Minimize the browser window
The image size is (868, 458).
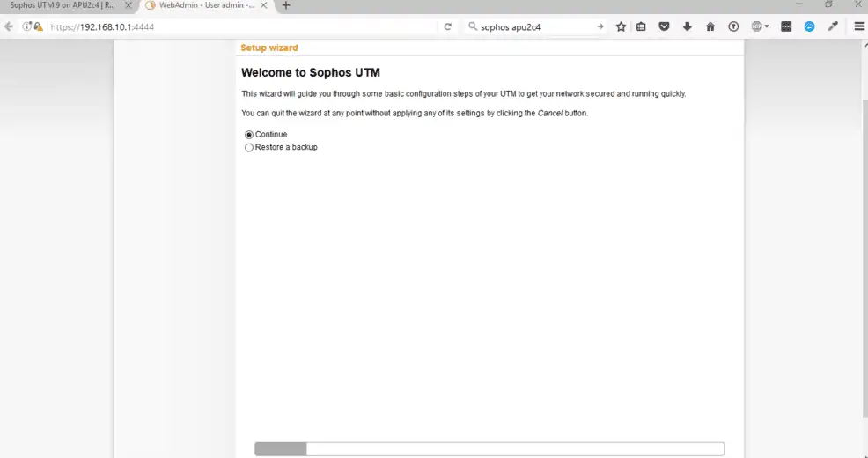[x=798, y=4]
